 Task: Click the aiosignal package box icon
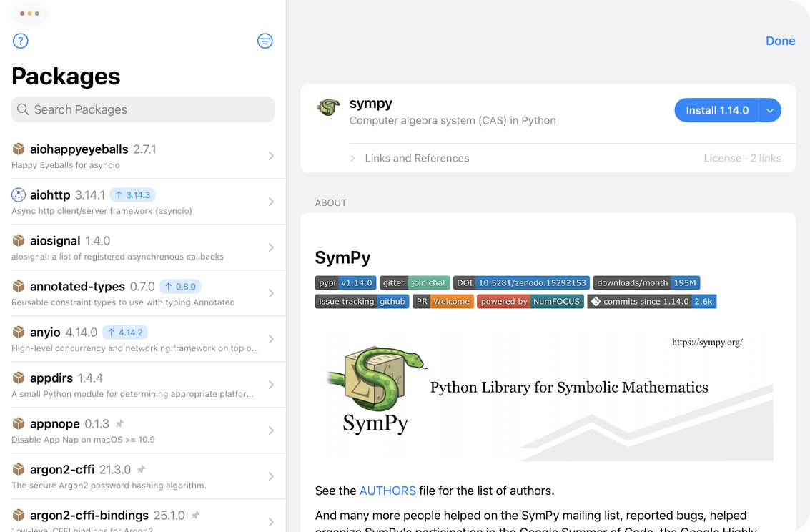click(19, 241)
